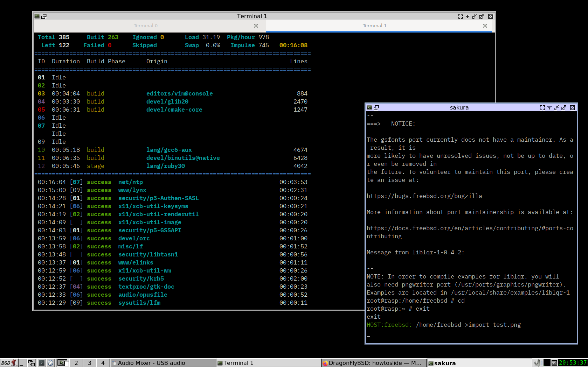Click devel/cmake-core origin text
588x367 pixels.
pos(174,110)
